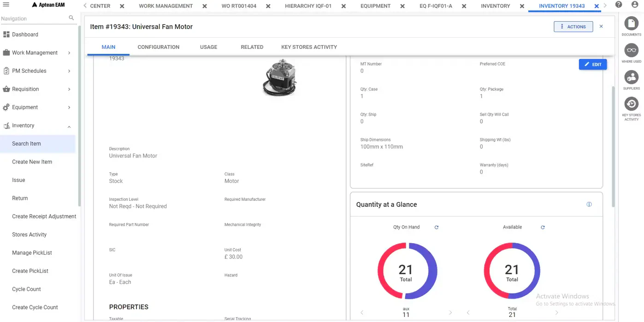Open the Suppliers icon

coord(631,77)
